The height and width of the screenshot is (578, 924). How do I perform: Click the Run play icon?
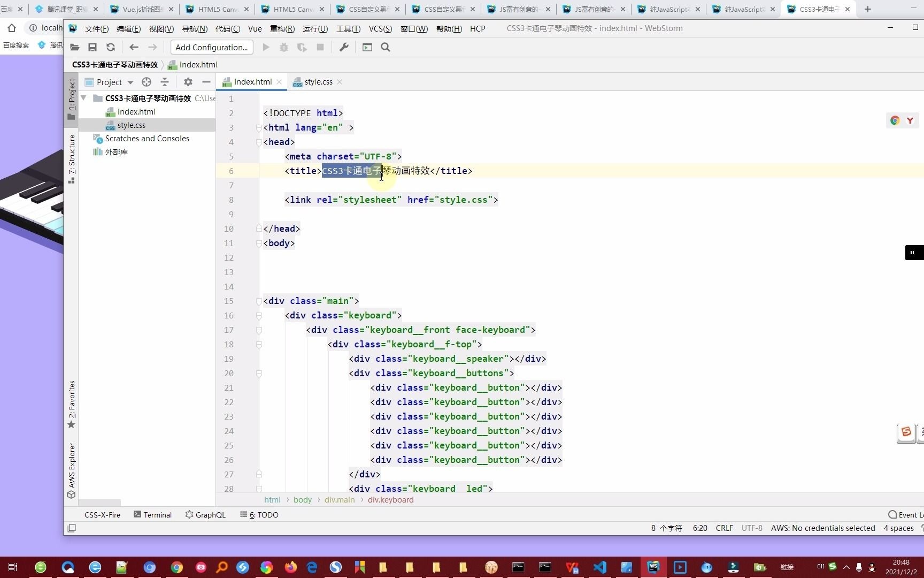(x=266, y=47)
